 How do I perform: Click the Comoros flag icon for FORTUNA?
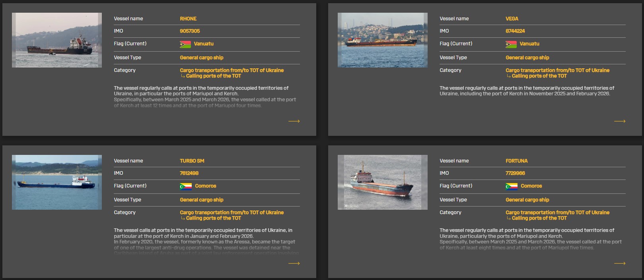click(x=512, y=186)
